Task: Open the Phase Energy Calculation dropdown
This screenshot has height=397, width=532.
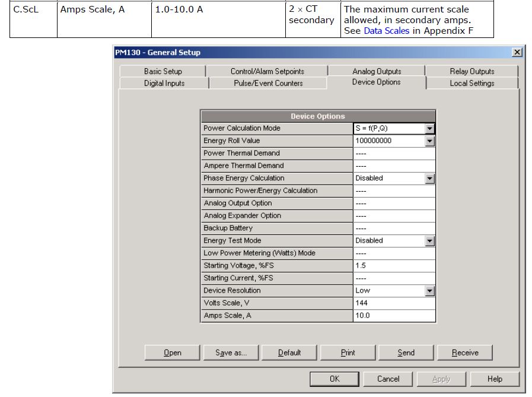Action: coord(429,178)
